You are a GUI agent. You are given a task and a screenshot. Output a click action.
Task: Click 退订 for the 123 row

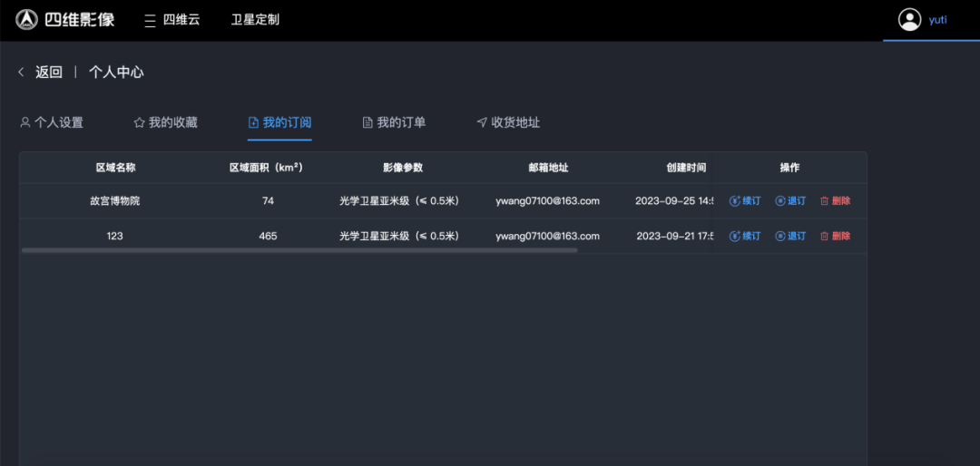click(x=790, y=236)
